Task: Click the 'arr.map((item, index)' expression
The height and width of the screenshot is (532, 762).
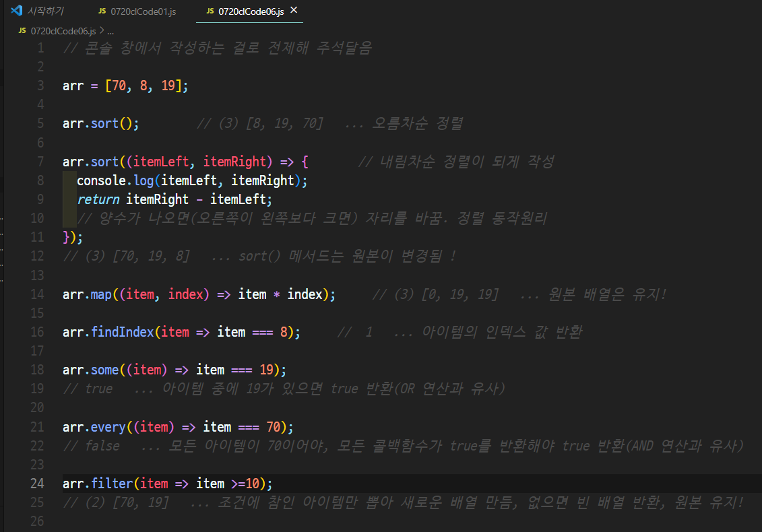Action: click(135, 294)
